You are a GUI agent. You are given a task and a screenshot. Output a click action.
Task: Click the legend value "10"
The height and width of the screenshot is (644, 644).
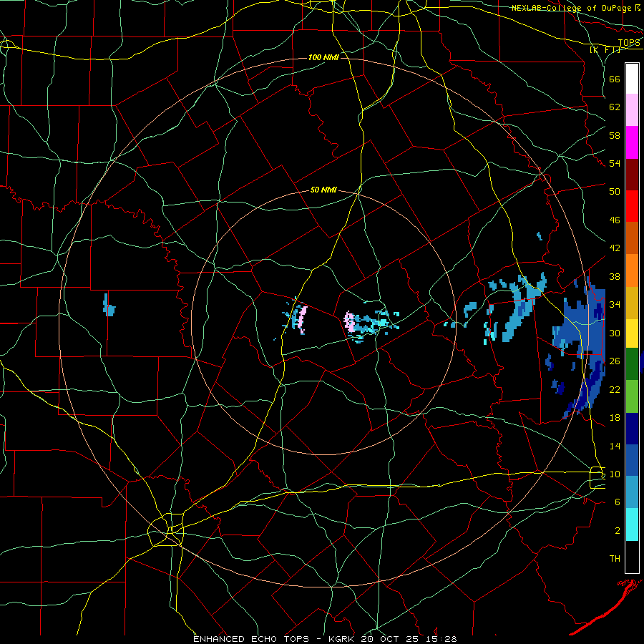(x=615, y=474)
